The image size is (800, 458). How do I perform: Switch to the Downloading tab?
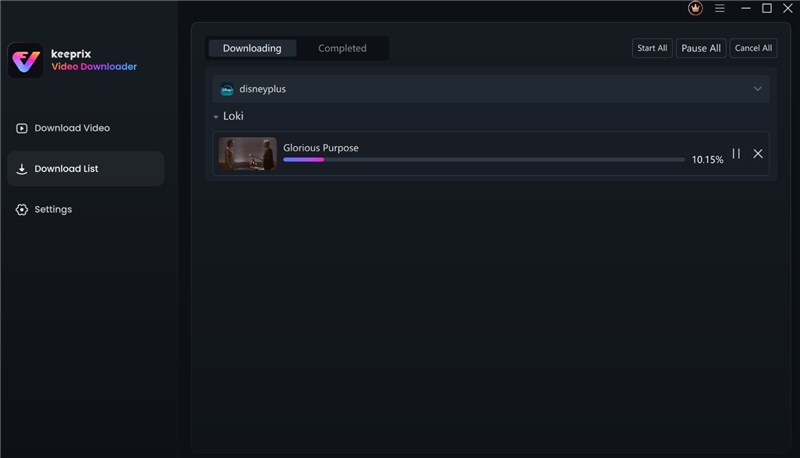click(252, 48)
